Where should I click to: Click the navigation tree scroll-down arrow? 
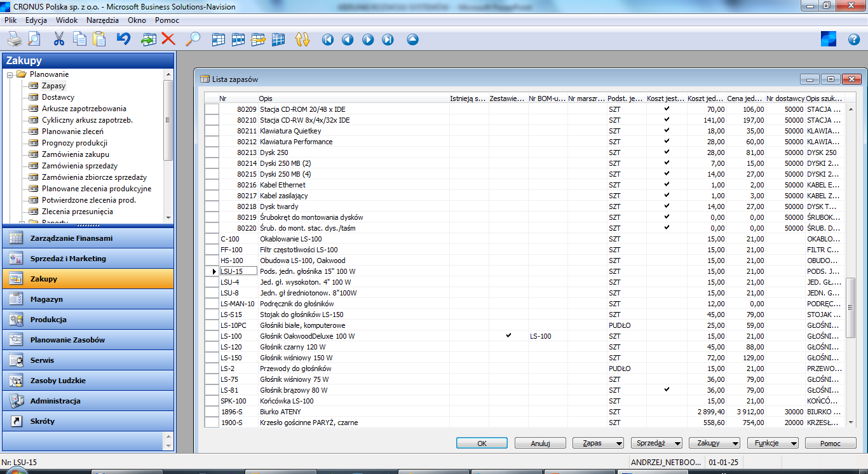point(168,217)
